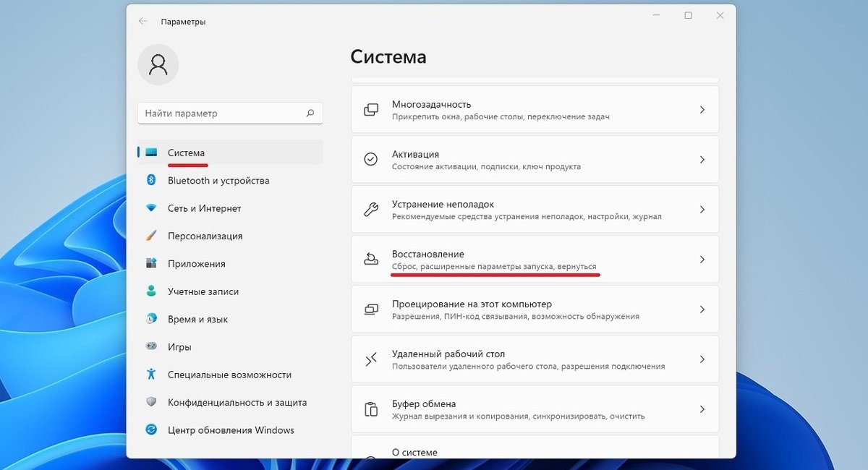
Task: Click the Удаленный рабочий стол icon
Action: (x=371, y=359)
